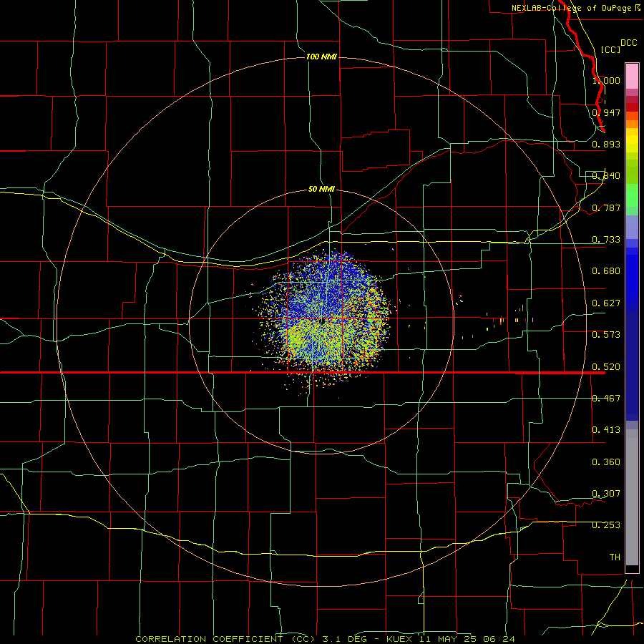Click the 0.787 legend value

point(606,208)
